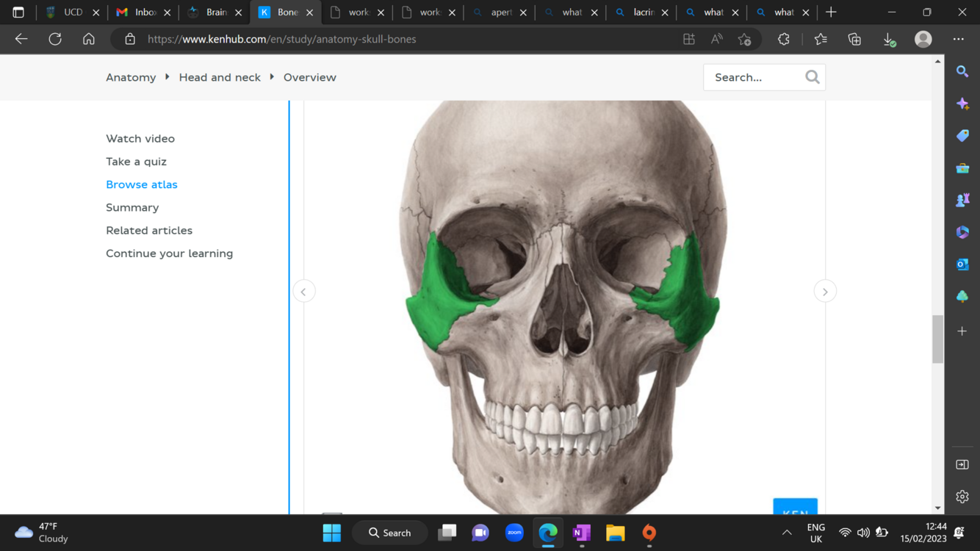Add this page to favorites

tap(745, 39)
